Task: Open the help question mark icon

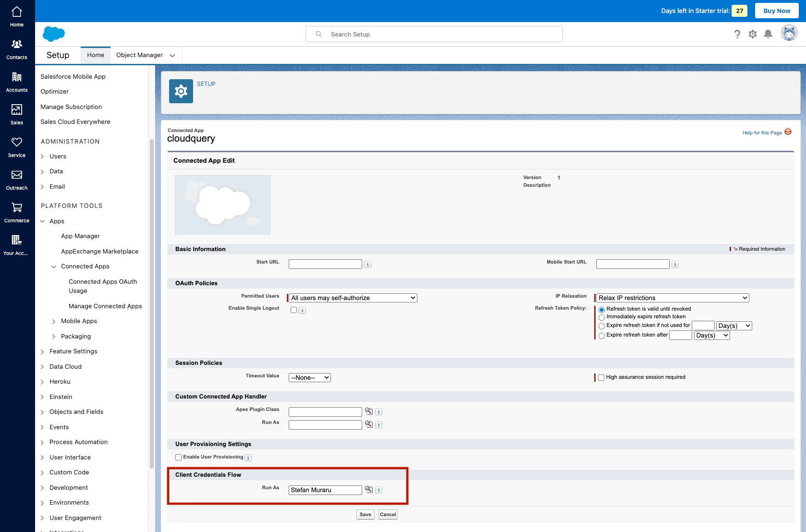Action: click(737, 34)
